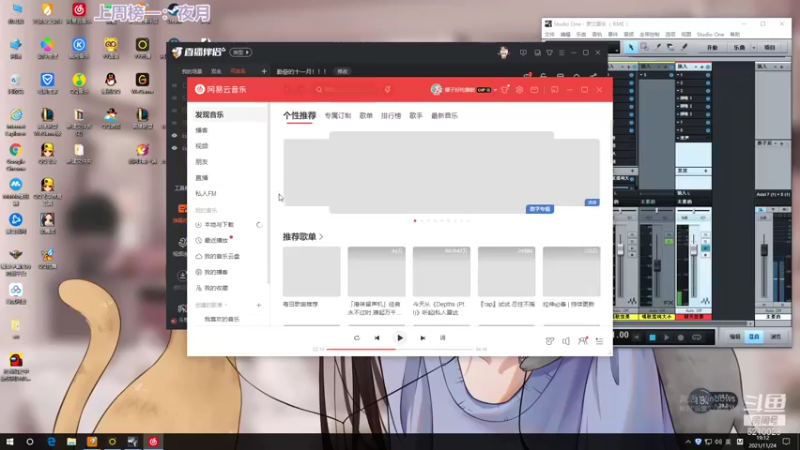Open the 【rap】 playlist cover
Viewport: 800px width, 450px height.
click(507, 271)
